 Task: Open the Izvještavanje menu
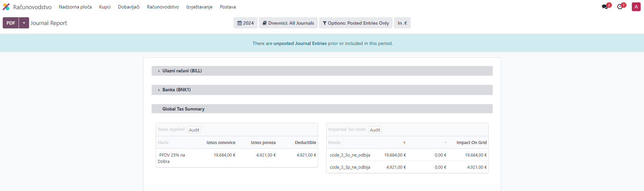click(x=199, y=7)
